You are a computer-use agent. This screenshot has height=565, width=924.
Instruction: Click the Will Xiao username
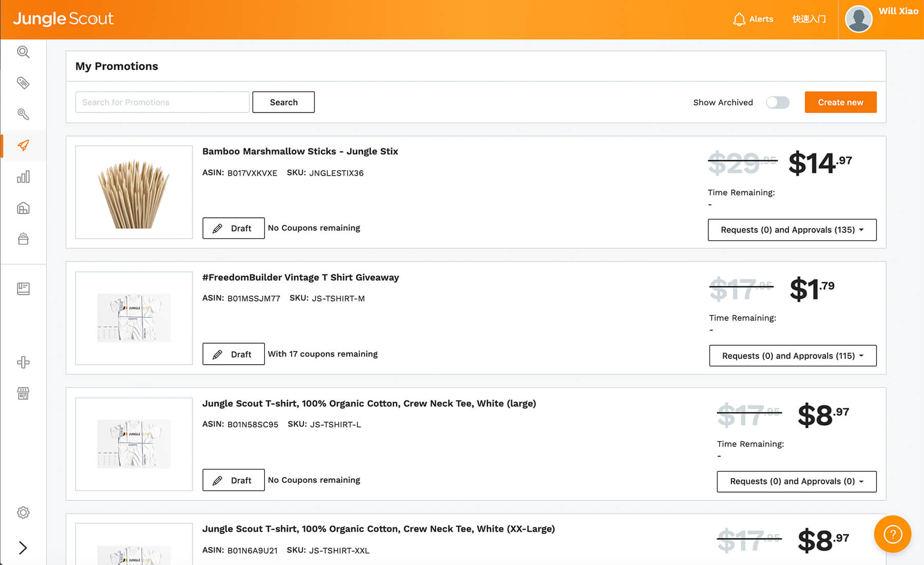coord(898,11)
